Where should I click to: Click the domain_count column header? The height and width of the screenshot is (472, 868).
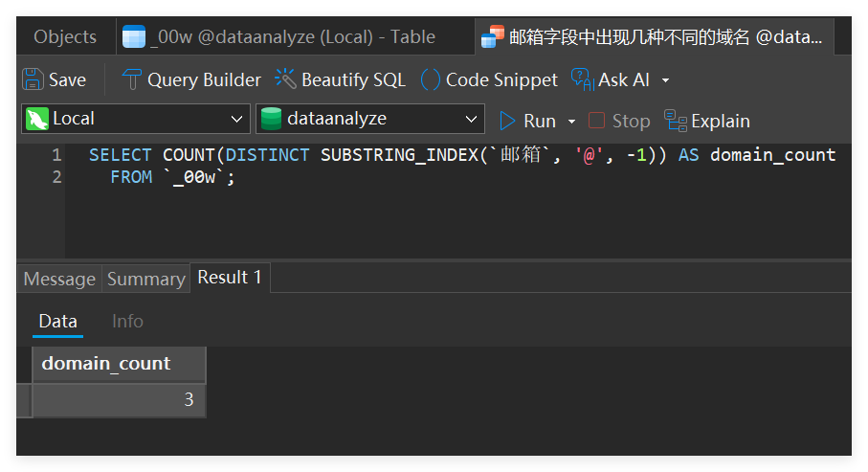119,364
